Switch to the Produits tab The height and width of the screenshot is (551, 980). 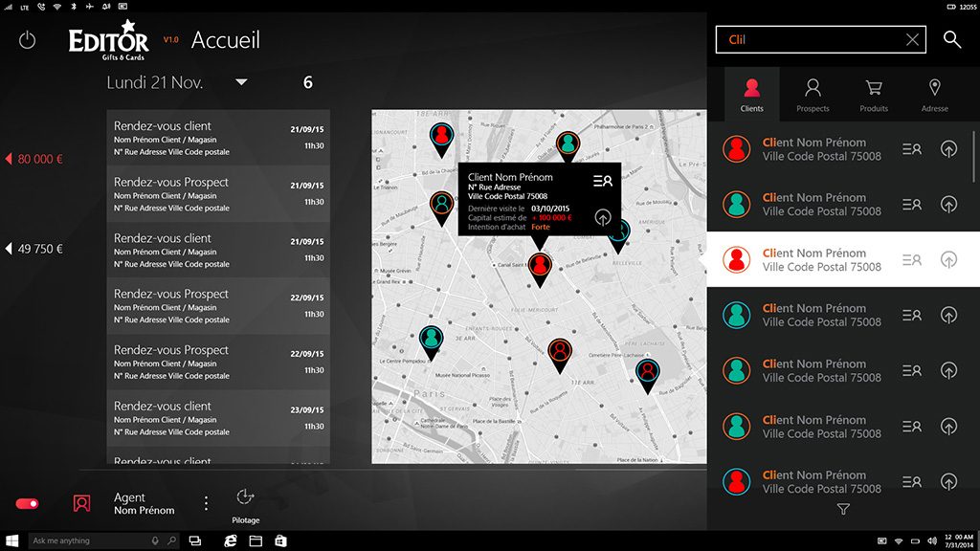click(874, 95)
